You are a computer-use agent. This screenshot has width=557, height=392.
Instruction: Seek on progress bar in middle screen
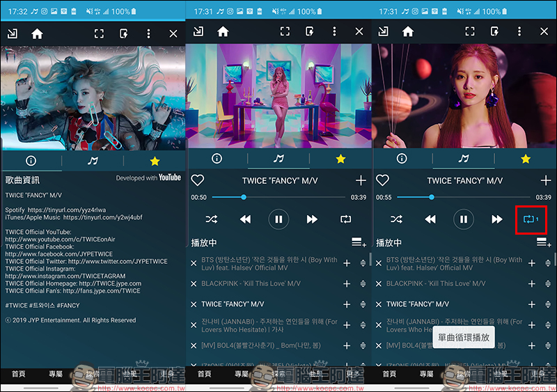pyautogui.click(x=278, y=197)
